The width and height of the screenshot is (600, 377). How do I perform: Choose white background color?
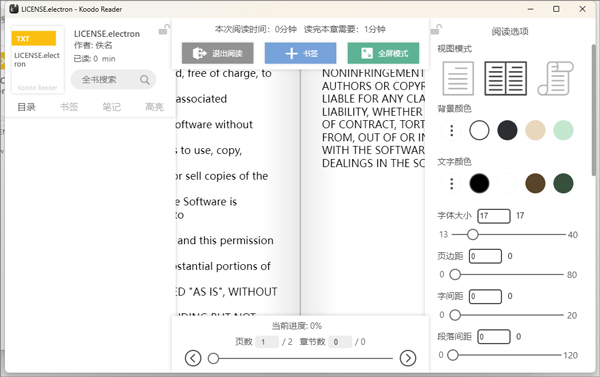tap(479, 130)
